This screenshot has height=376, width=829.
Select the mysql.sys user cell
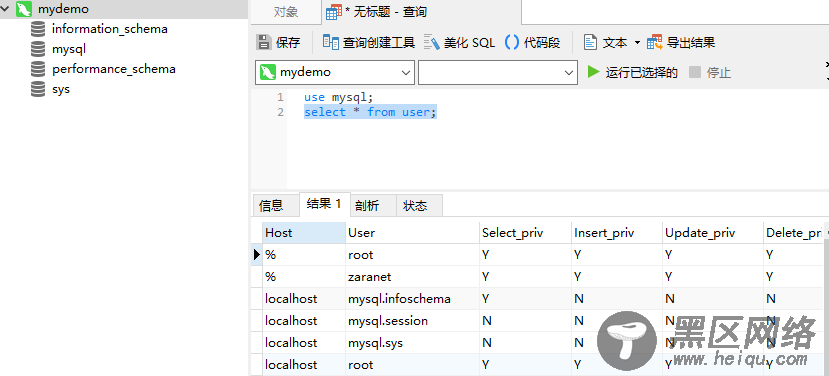click(412, 343)
